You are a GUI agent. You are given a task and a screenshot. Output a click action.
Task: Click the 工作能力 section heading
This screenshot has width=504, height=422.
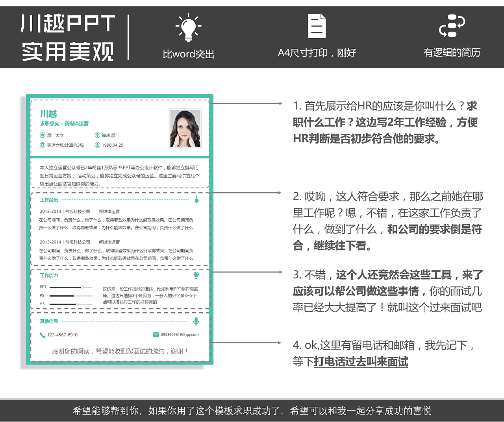tap(49, 275)
